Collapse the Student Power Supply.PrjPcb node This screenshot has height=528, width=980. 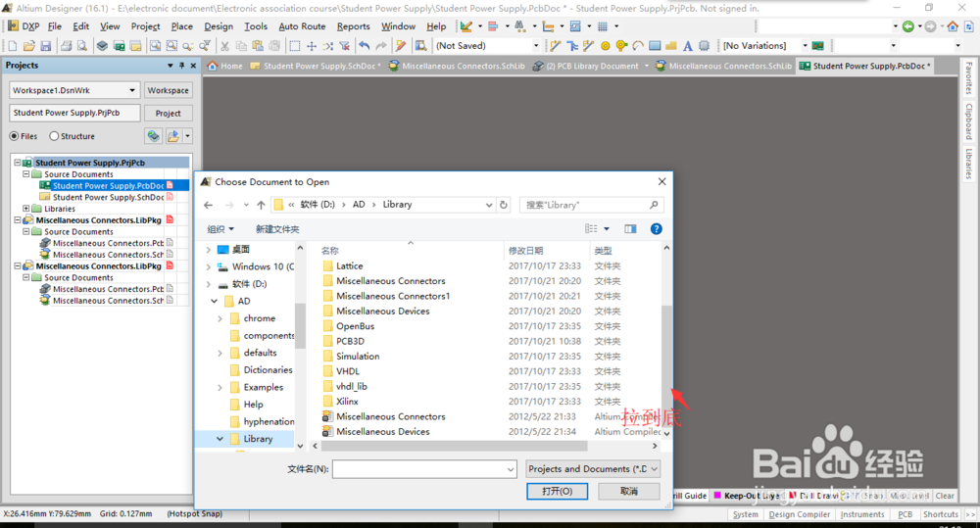18,163
